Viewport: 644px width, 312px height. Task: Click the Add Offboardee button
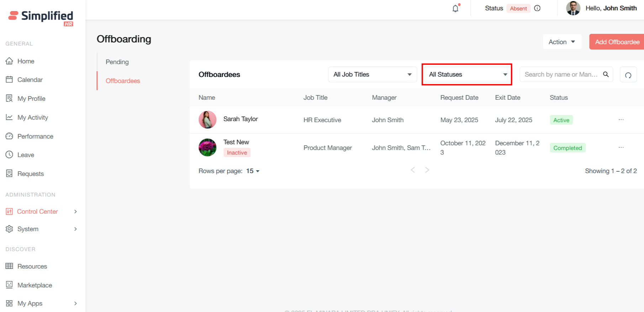point(617,42)
